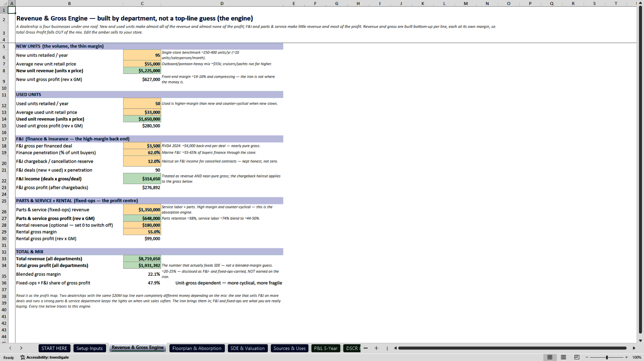Click the Ready status indicator
The height and width of the screenshot is (361, 644).
9,357
